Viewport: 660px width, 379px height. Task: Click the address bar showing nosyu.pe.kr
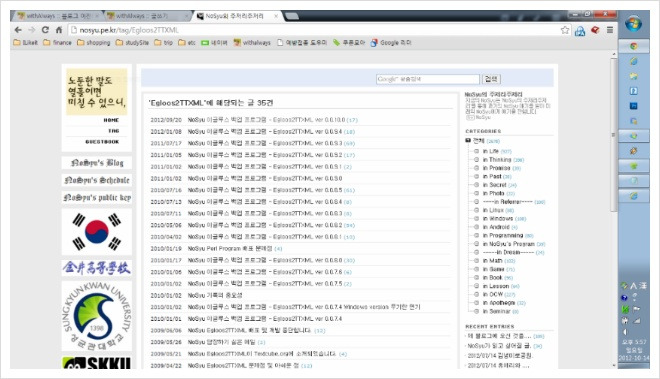click(x=314, y=30)
